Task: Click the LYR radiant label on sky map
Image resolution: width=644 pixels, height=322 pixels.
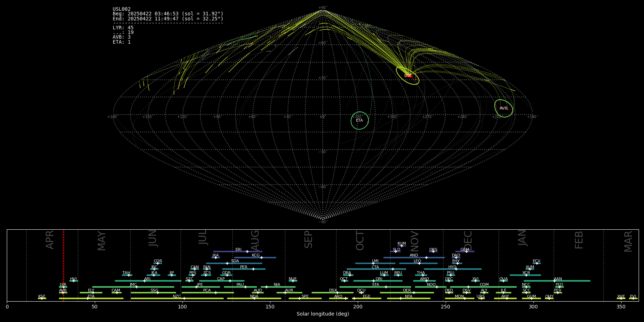Action: (x=408, y=76)
